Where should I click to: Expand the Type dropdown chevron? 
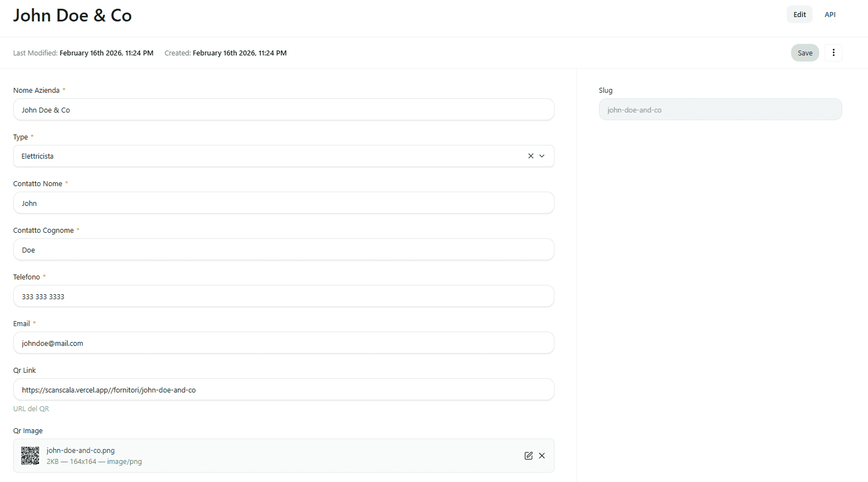(x=542, y=156)
